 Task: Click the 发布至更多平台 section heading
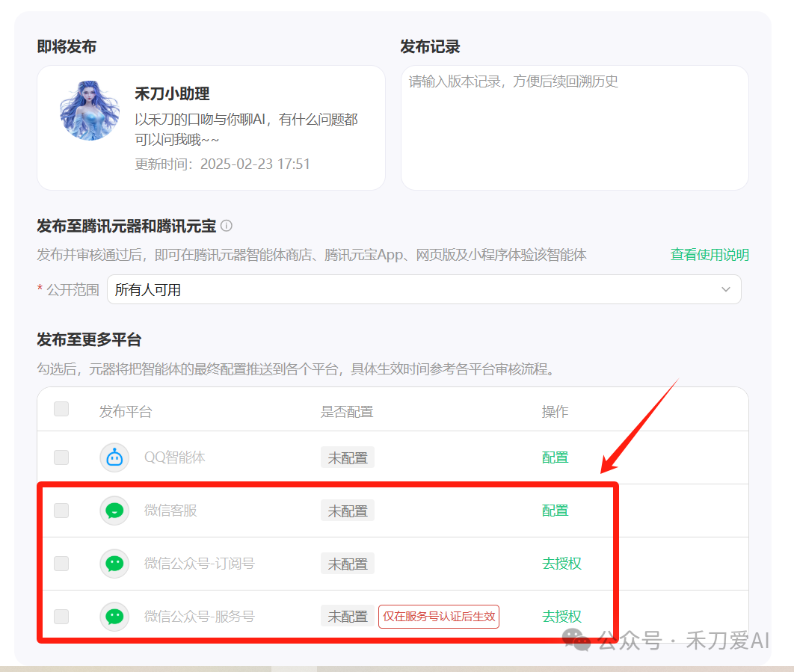point(89,339)
